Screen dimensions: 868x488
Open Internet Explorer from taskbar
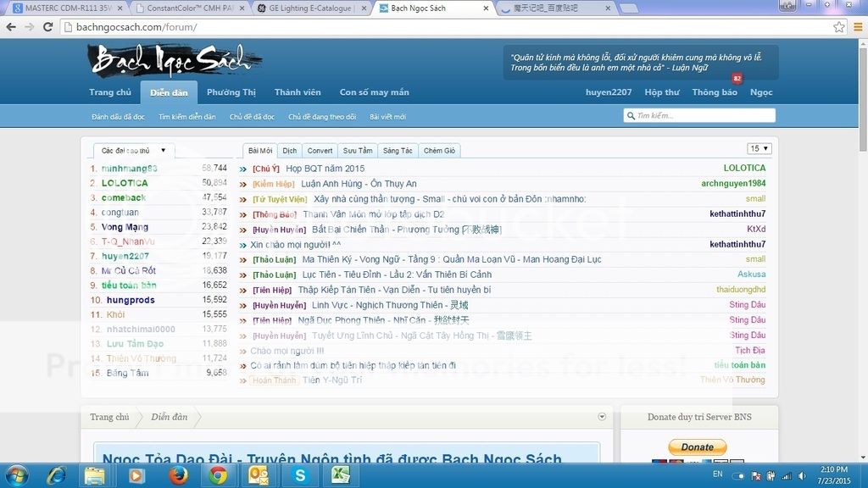coord(57,476)
